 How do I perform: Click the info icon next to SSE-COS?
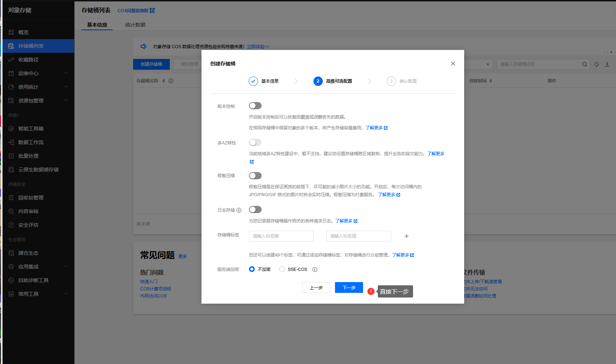[315, 269]
